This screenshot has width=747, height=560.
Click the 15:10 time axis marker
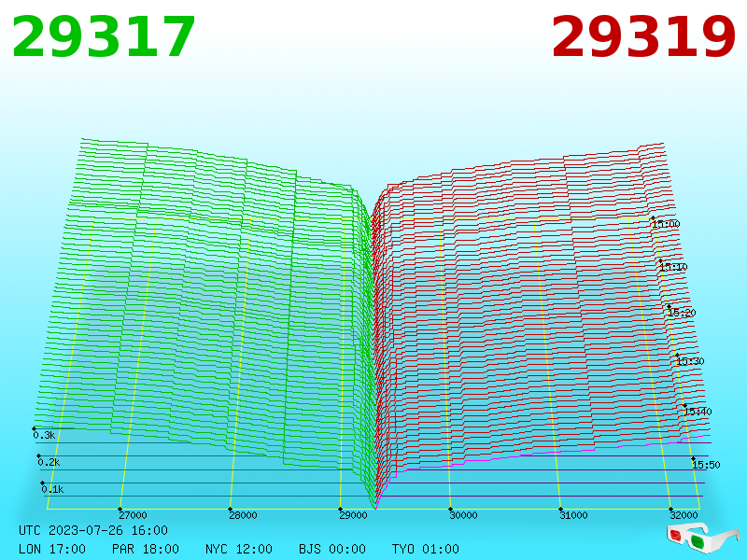pos(673,267)
